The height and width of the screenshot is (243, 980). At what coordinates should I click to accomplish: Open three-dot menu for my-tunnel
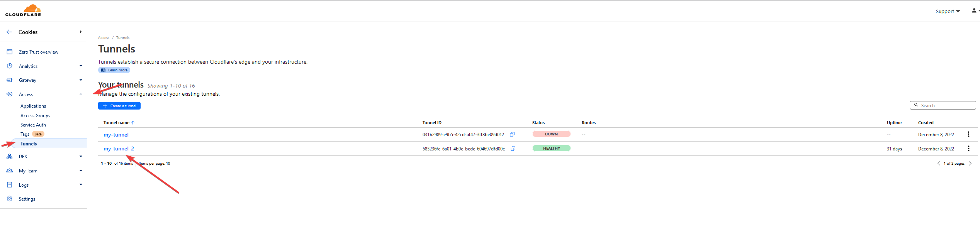pyautogui.click(x=968, y=134)
